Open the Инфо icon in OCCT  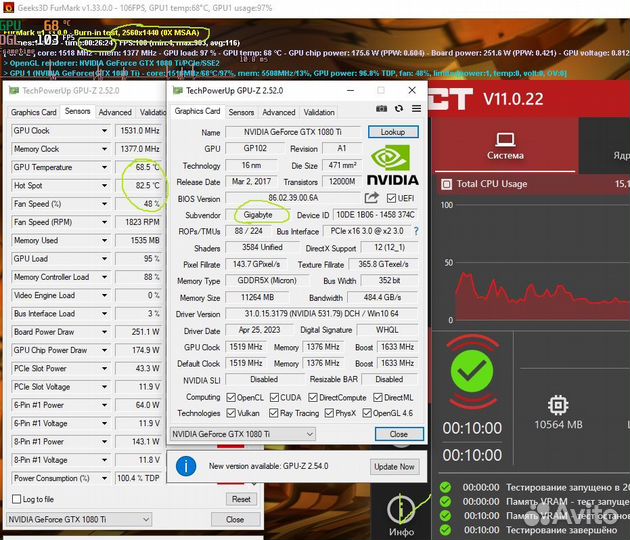pos(401,510)
